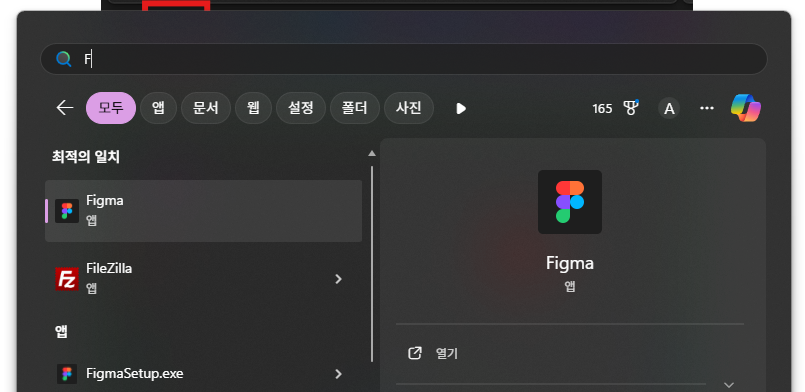The height and width of the screenshot is (392, 805).
Task: Open the FigmaSetup.exe result
Action: (x=203, y=374)
